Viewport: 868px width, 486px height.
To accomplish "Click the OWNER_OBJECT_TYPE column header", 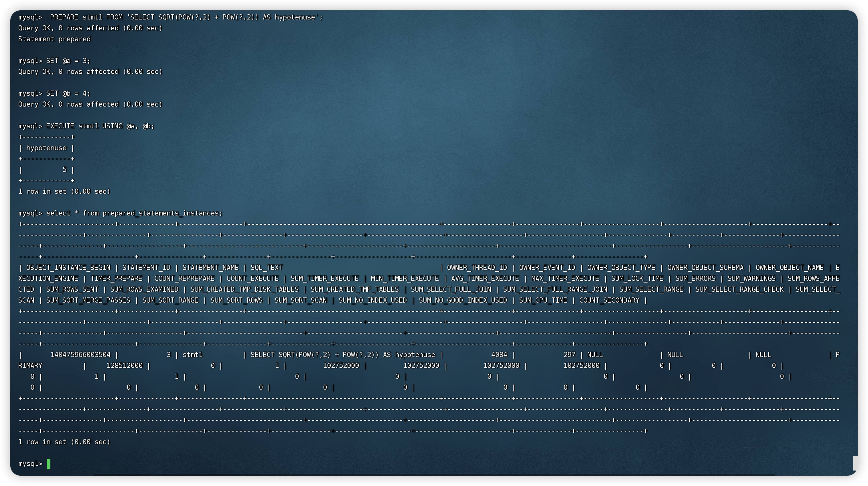I will click(x=621, y=268).
